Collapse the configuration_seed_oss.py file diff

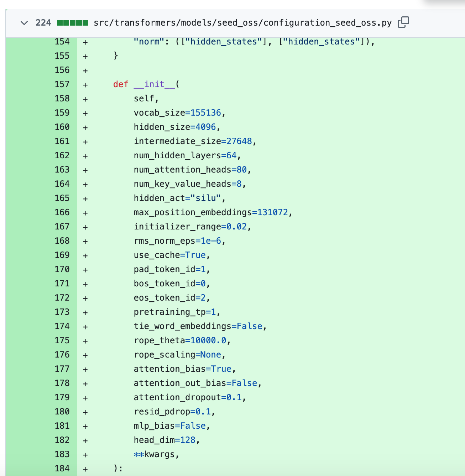click(x=24, y=23)
